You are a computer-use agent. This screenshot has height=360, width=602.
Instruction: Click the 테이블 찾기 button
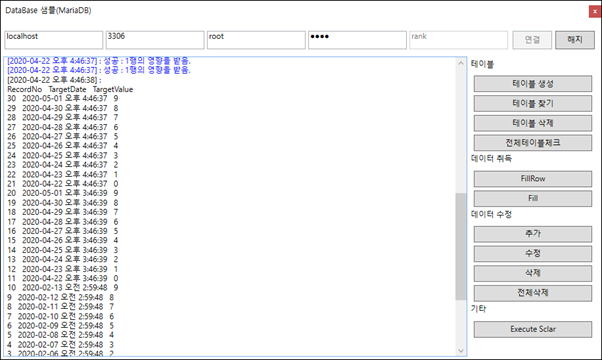coord(533,103)
